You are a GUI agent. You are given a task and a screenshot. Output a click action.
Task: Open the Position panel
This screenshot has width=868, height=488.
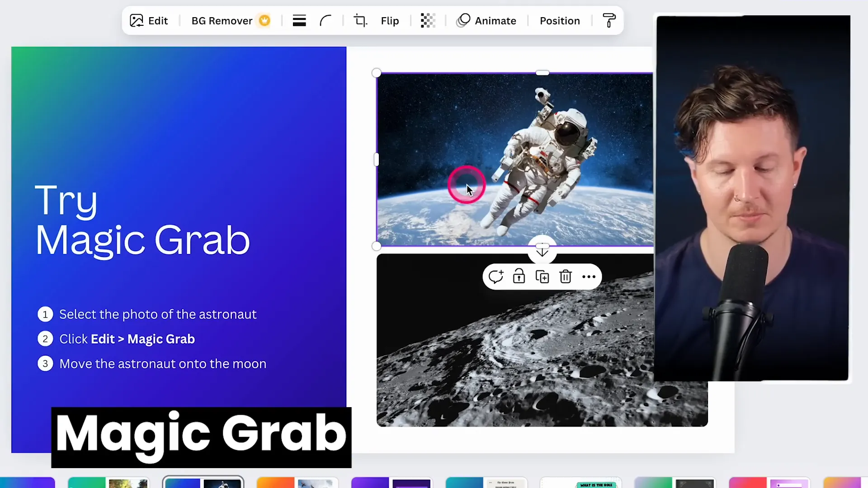[559, 21]
